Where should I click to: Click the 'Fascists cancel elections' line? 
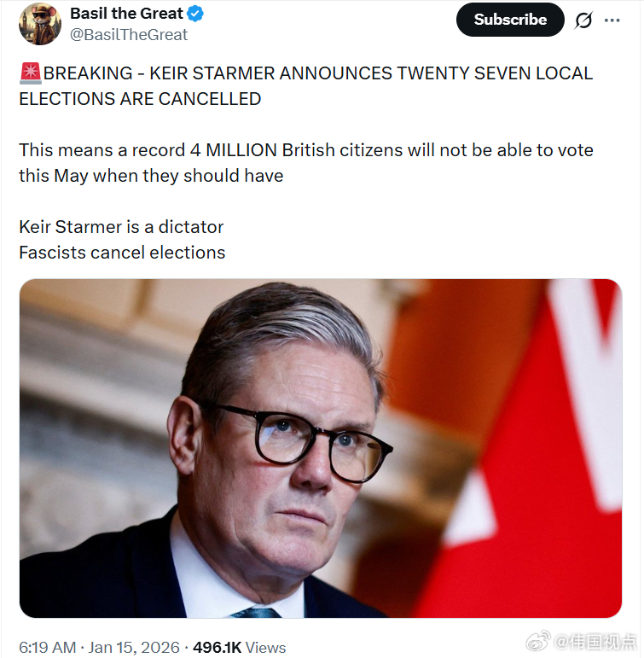pos(122,253)
